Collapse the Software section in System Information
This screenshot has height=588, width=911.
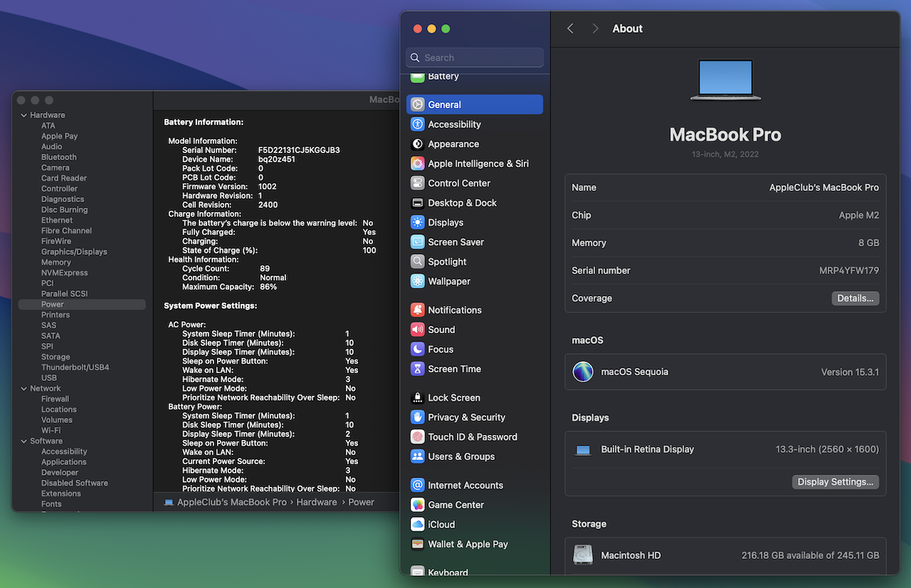point(23,441)
